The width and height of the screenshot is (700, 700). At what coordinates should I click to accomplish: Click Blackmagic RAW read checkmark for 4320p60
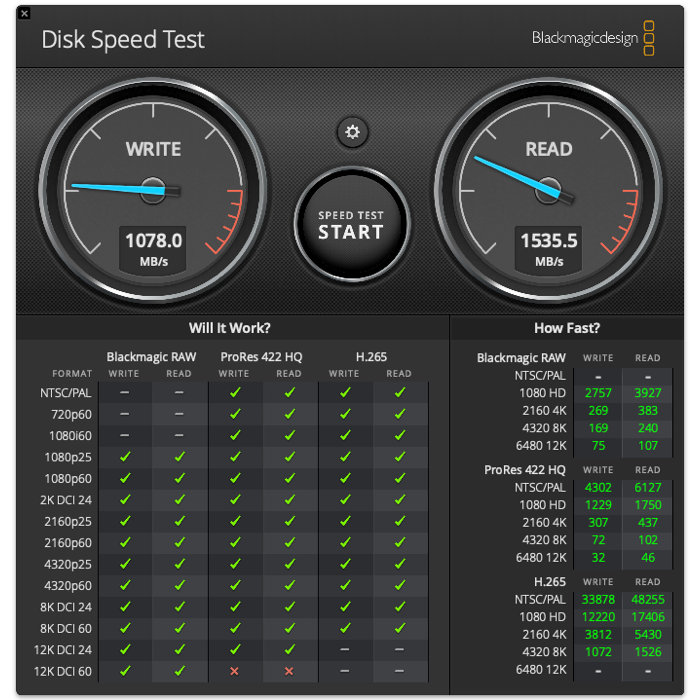[x=179, y=585]
